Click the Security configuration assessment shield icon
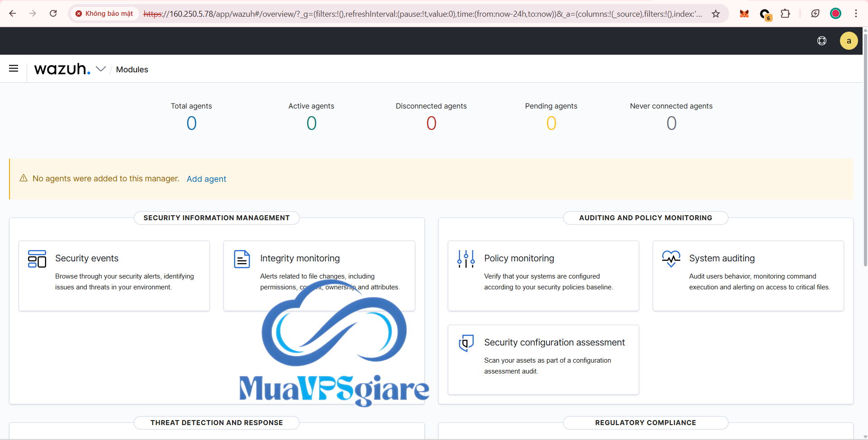Image resolution: width=868 pixels, height=440 pixels. click(466, 343)
